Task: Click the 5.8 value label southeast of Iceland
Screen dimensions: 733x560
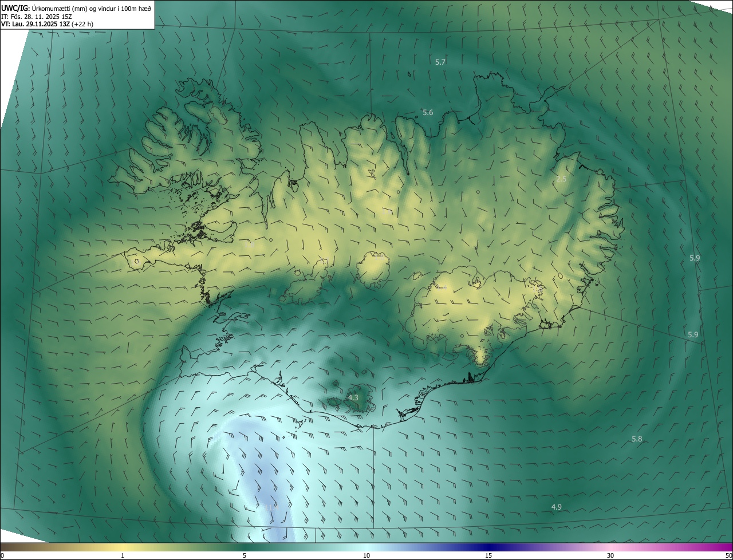Action: [x=637, y=439]
